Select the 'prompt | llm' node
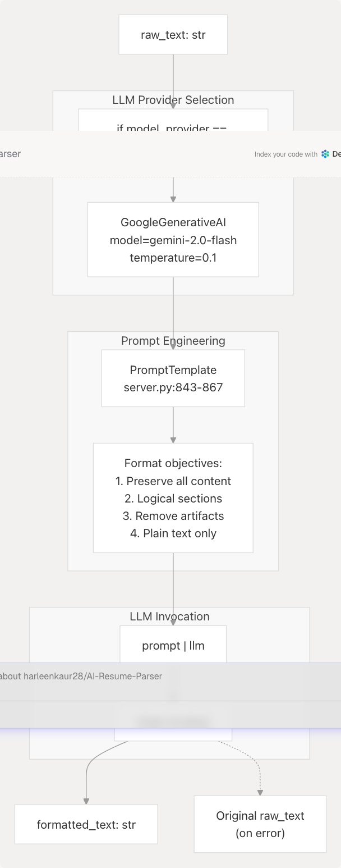The height and width of the screenshot is (868, 341). click(173, 645)
